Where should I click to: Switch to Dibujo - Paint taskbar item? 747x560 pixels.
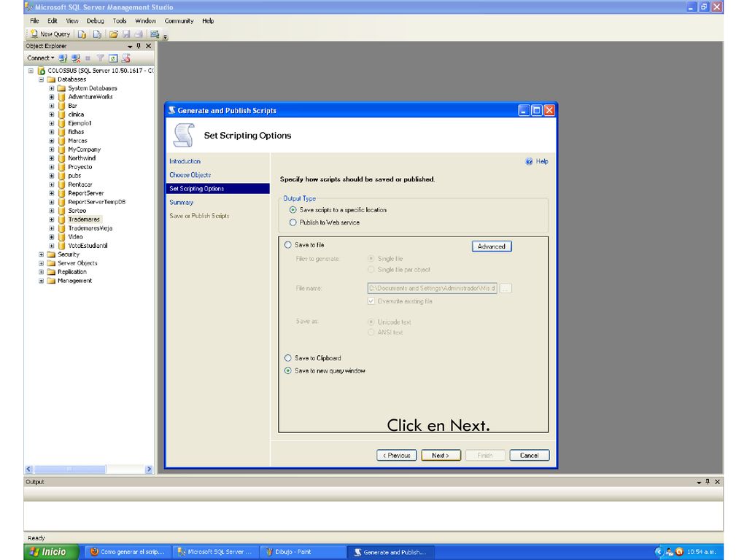303,552
